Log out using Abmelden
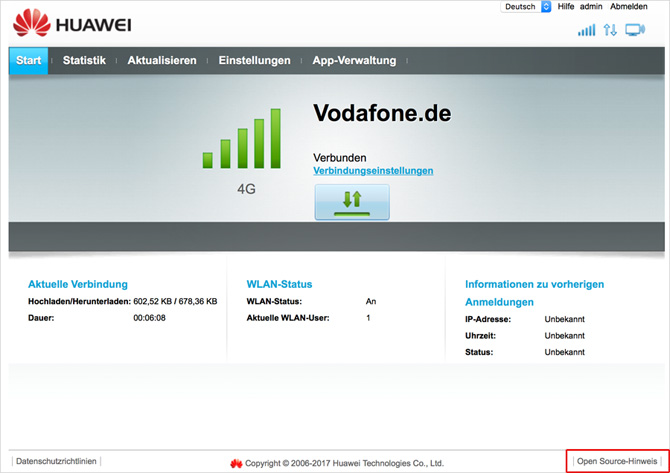Screen dimensions: 670x473 pyautogui.click(x=631, y=7)
